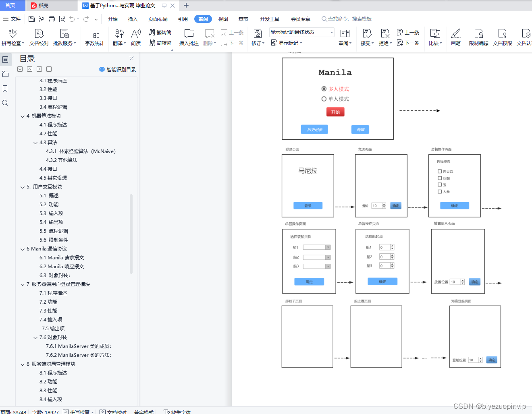The width and height of the screenshot is (532, 414).
Task: Convert simplified to traditional Chinese
Action: click(160, 43)
